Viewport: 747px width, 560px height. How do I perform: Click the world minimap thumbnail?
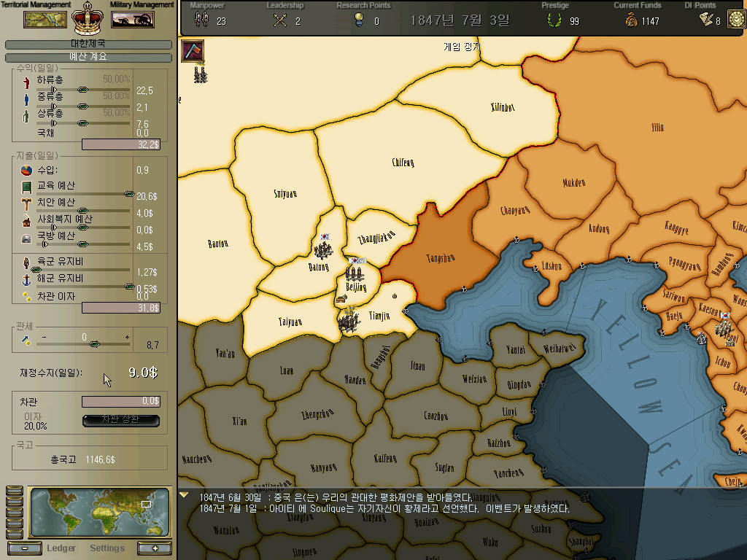(99, 513)
